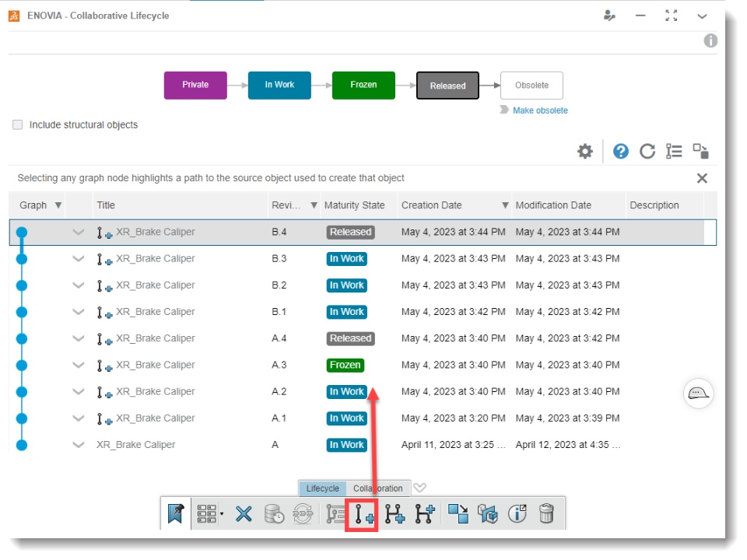
Task: Click the New Revision icon highlighted in red
Action: [362, 515]
